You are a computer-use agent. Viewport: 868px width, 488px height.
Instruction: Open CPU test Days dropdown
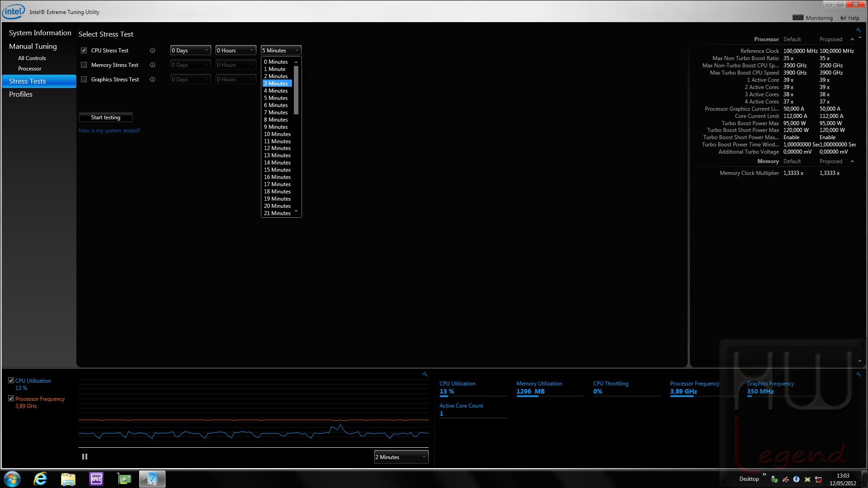(190, 51)
